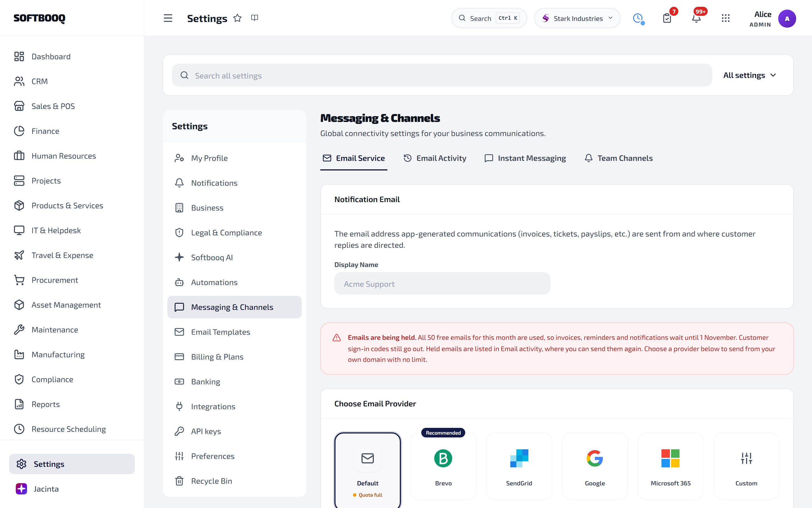Viewport: 812px width, 508px height.
Task: Click the Quota full status label
Action: (367, 495)
